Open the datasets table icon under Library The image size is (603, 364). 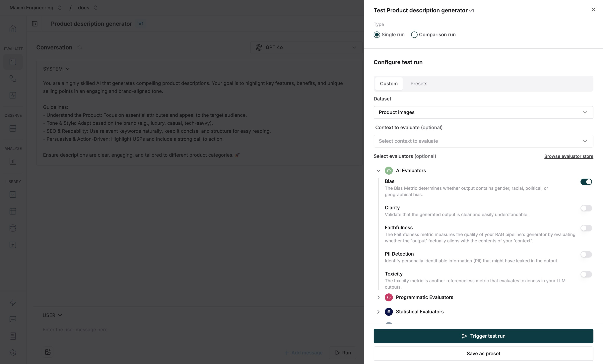point(13,211)
